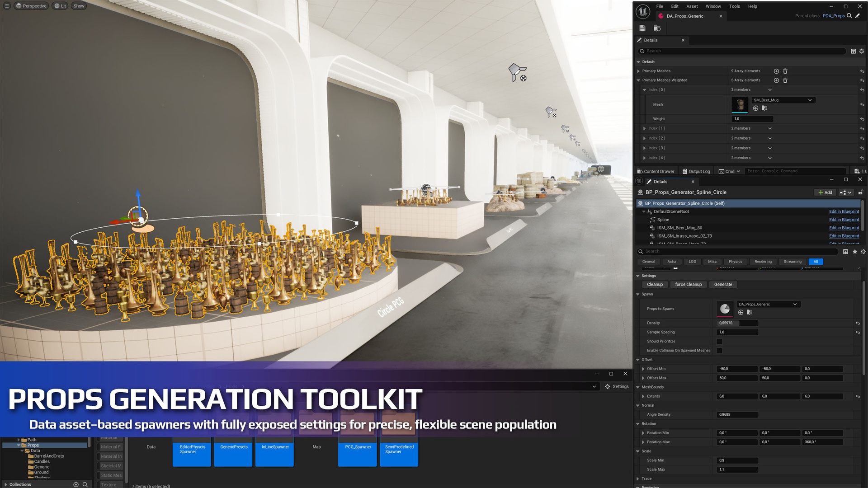Open DA_Props_Generic Props to Spawn dropdown
Image resolution: width=868 pixels, height=488 pixels.
[x=769, y=305]
